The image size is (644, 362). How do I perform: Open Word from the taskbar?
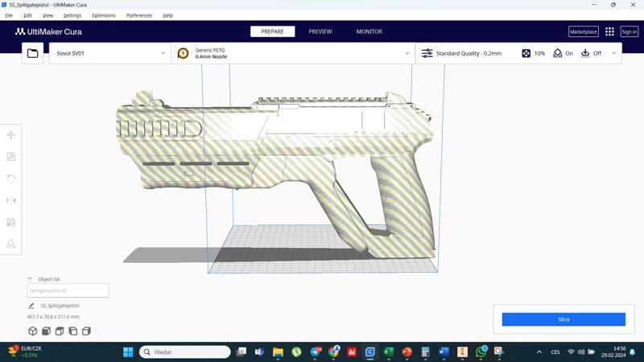444,352
